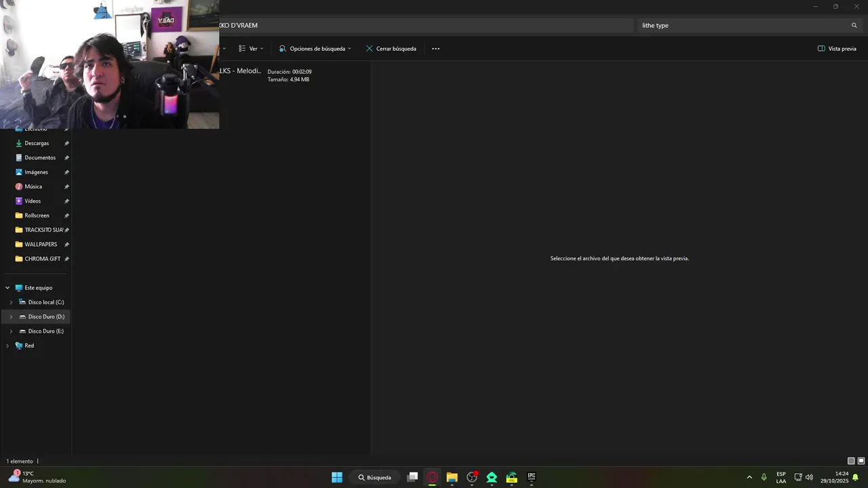Toggle the Vista previa pane
Screen dimensions: 868x488
pyautogui.click(x=837, y=49)
